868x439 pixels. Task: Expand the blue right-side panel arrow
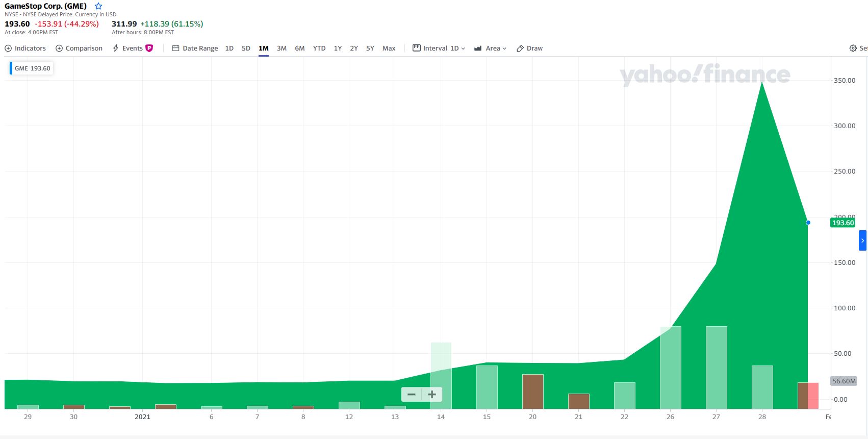coord(862,240)
